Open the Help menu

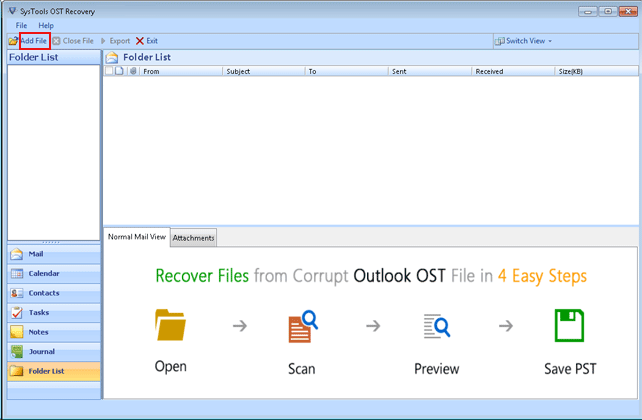pos(46,25)
